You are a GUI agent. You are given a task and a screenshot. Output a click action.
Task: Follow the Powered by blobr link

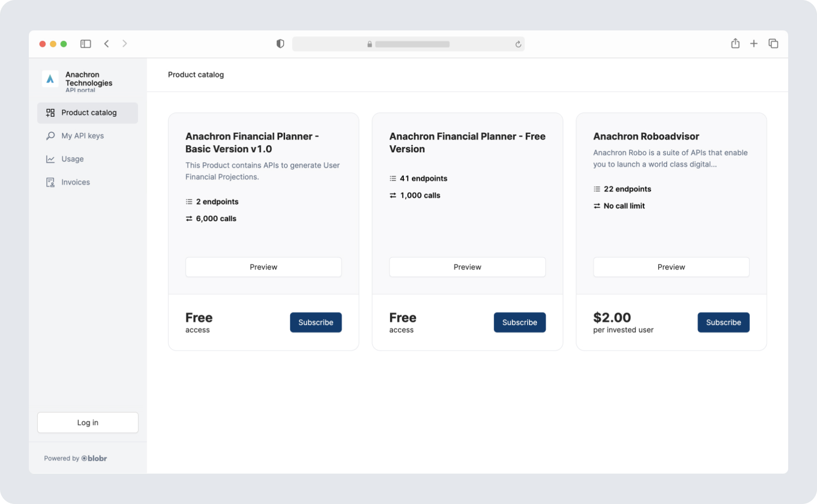(x=75, y=458)
